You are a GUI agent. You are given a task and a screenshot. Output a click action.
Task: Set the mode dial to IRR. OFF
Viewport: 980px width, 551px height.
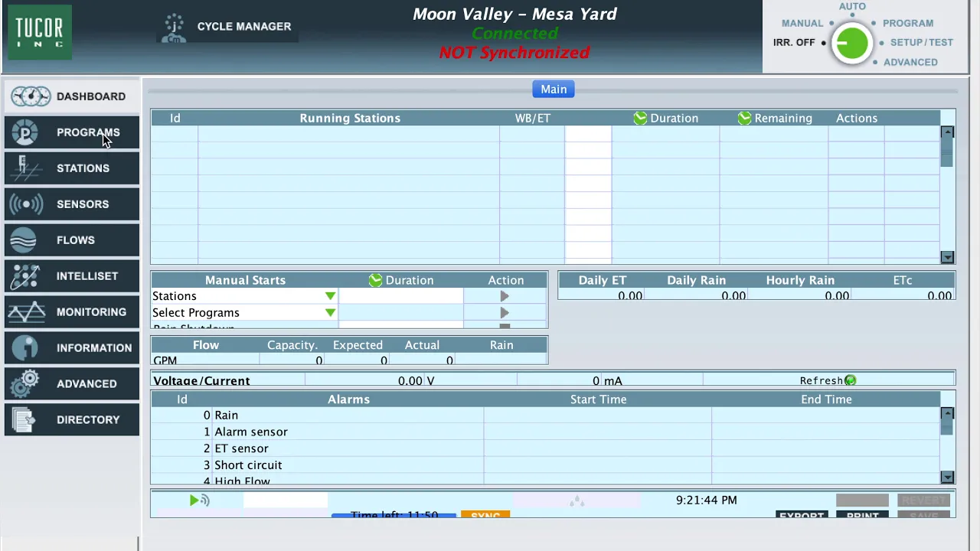[794, 42]
